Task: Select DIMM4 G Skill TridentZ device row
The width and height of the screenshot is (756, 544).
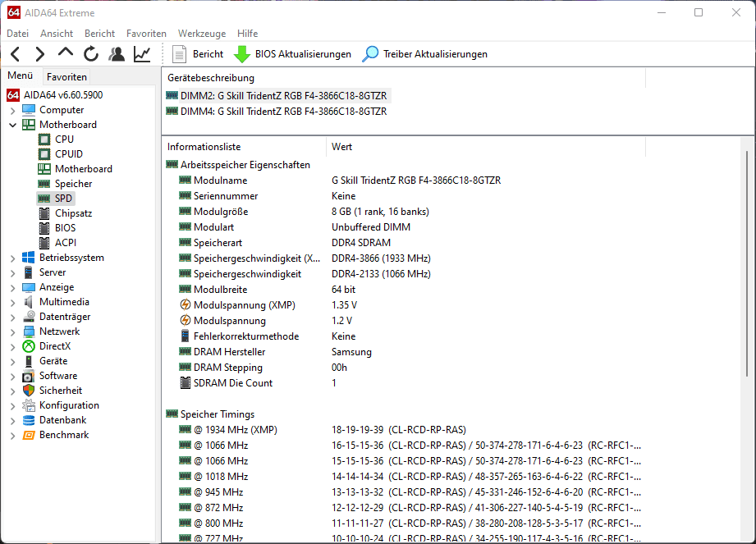Action: [x=277, y=112]
